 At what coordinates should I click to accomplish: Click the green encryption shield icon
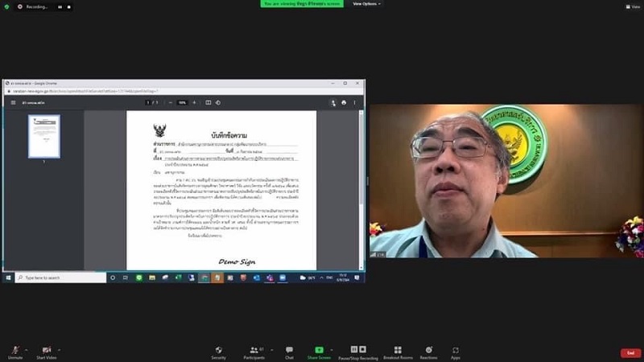click(x=7, y=6)
